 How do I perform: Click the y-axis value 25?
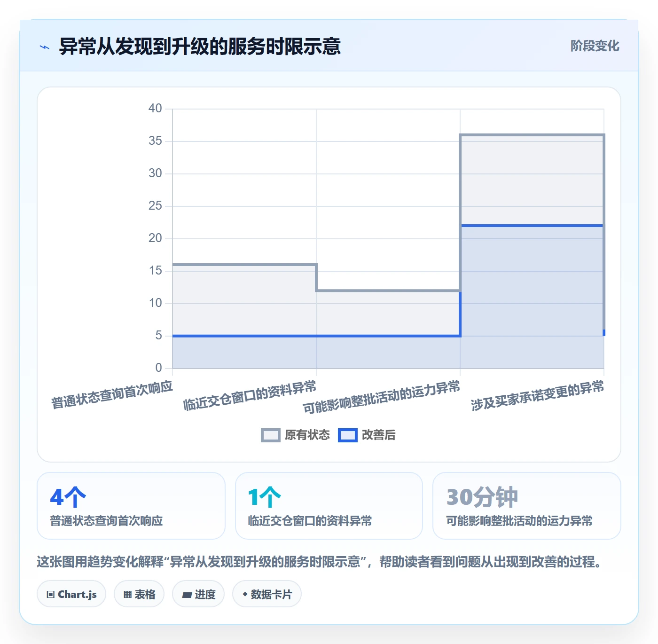(155, 206)
